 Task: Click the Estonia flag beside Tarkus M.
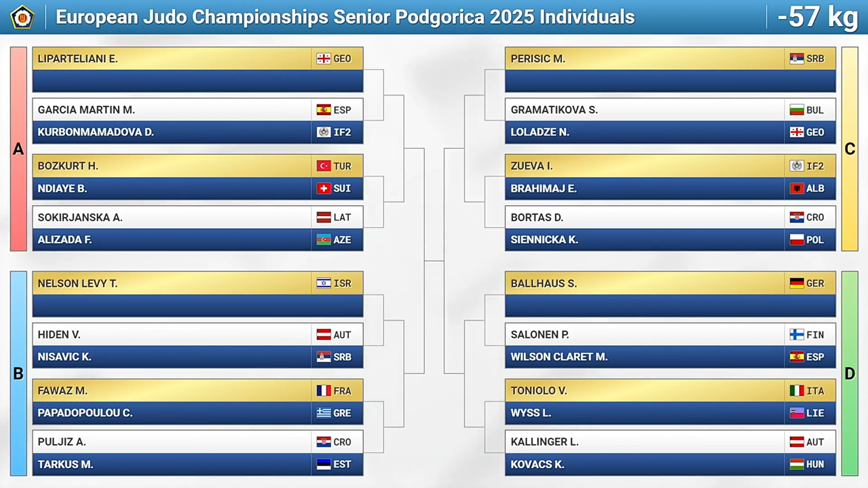(x=323, y=464)
